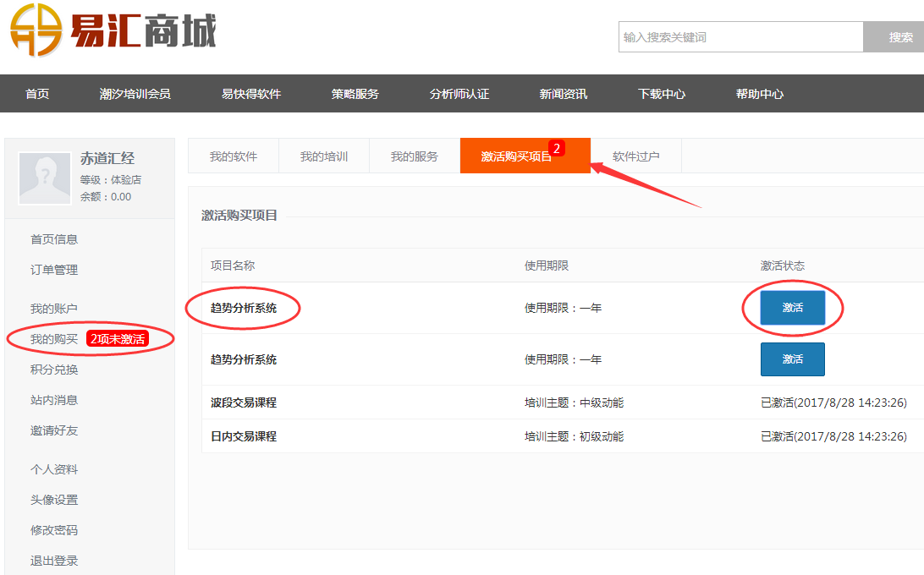
Task: Select 策略服务 in the navigation bar
Action: 355,94
